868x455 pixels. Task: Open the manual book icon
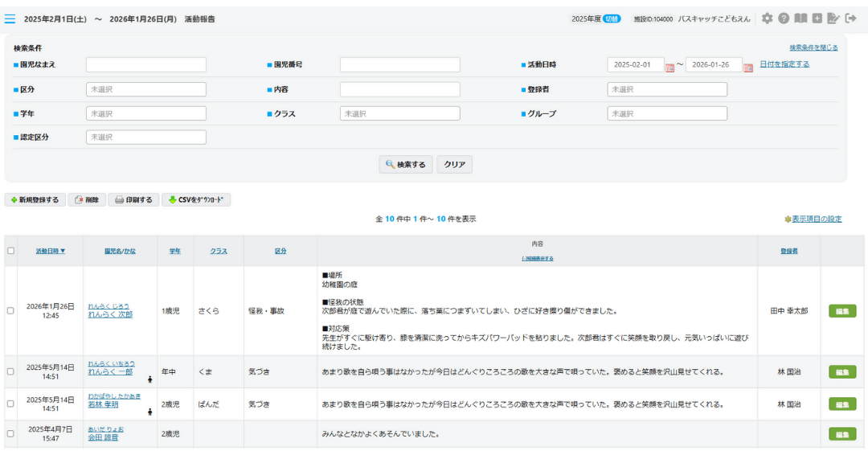800,18
